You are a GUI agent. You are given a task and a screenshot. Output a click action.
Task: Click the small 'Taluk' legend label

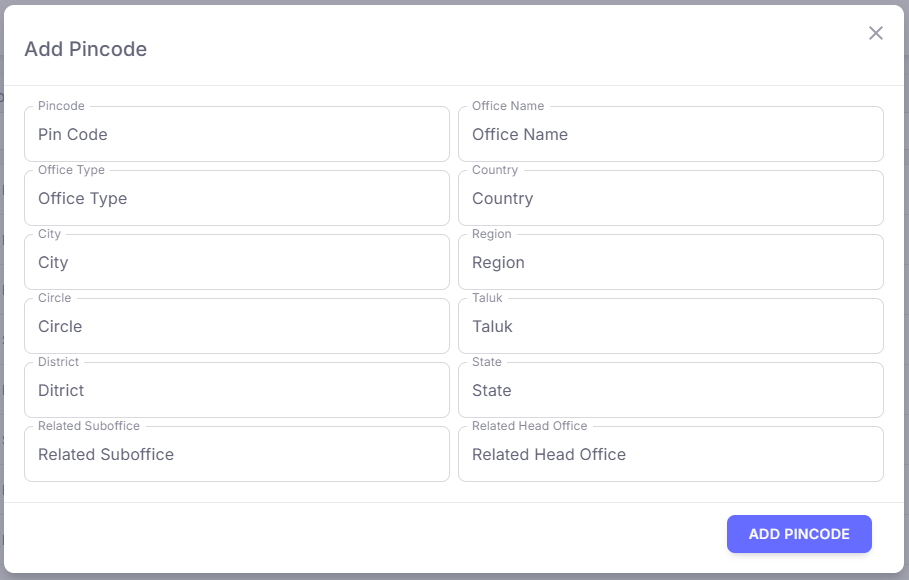click(487, 298)
